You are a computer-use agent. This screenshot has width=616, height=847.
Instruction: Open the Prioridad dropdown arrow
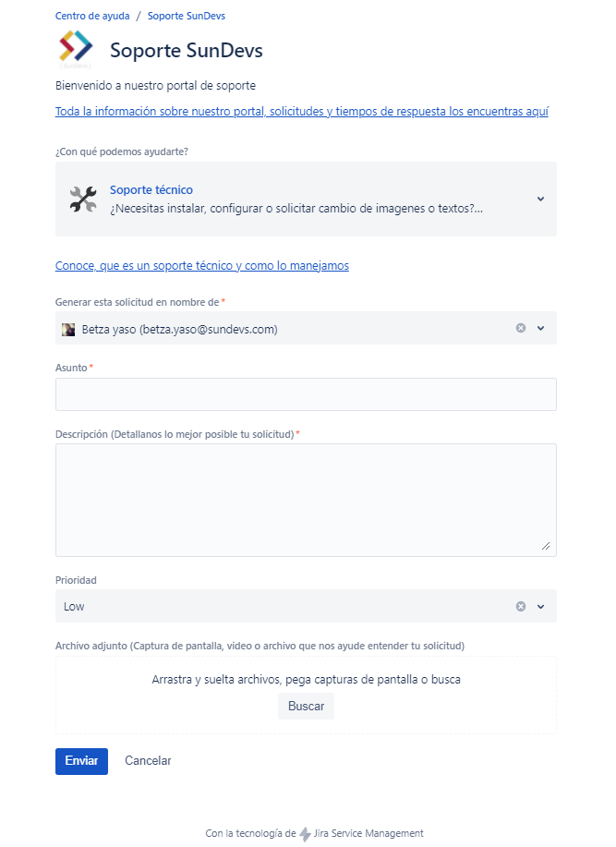click(x=541, y=606)
